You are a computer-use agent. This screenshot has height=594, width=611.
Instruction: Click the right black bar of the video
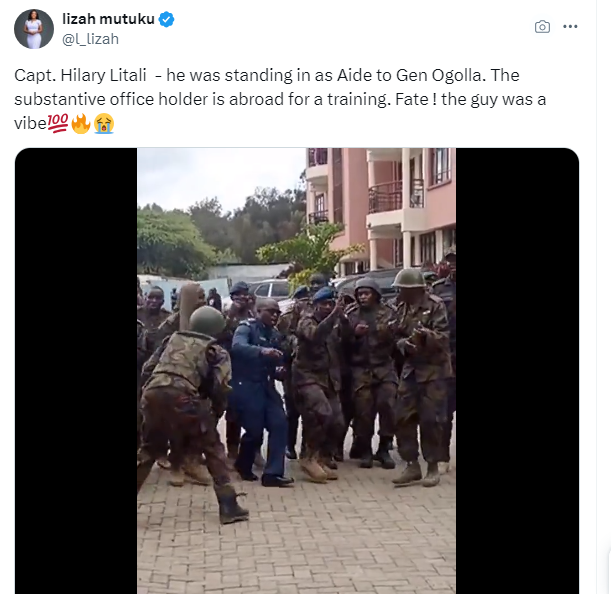517,371
